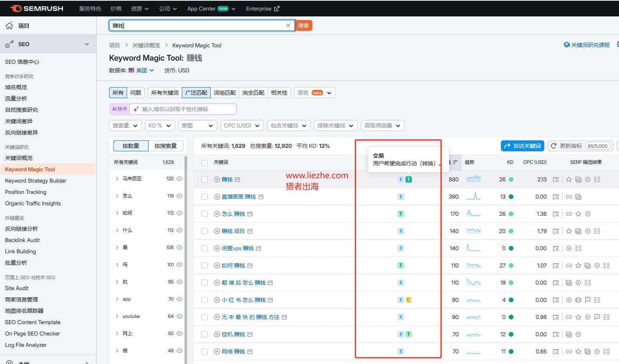The width and height of the screenshot is (619, 364).
Task: Click the SEO gear icon in sidebar
Action: (9, 44)
